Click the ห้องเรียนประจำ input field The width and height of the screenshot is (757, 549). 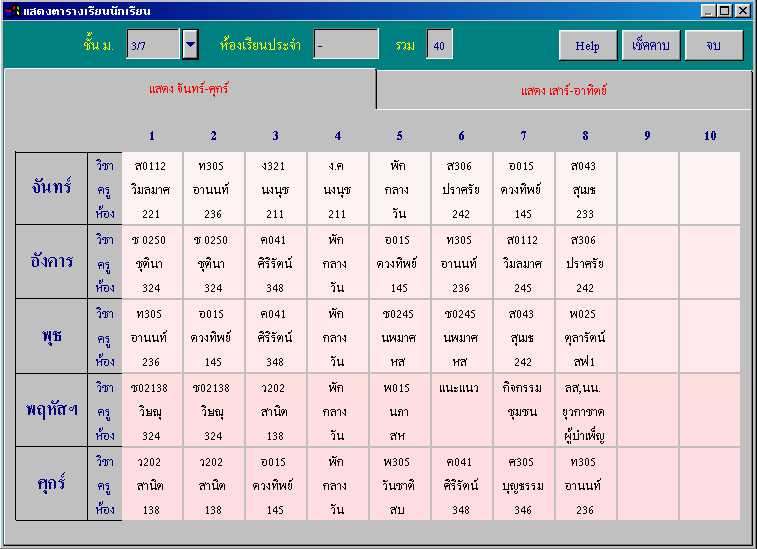346,44
